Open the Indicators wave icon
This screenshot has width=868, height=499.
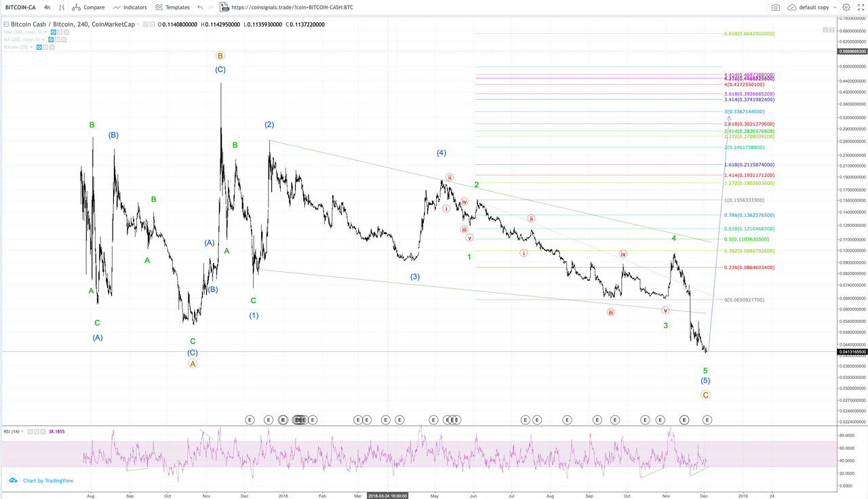(117, 7)
